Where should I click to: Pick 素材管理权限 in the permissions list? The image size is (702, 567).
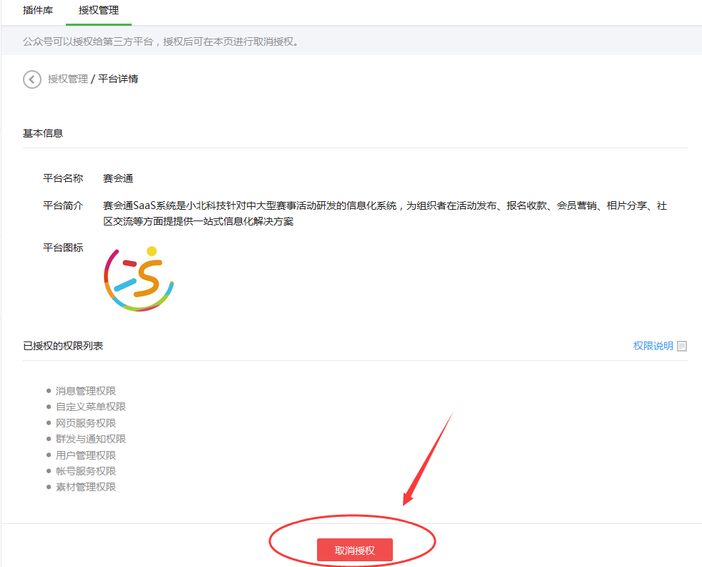coord(86,487)
